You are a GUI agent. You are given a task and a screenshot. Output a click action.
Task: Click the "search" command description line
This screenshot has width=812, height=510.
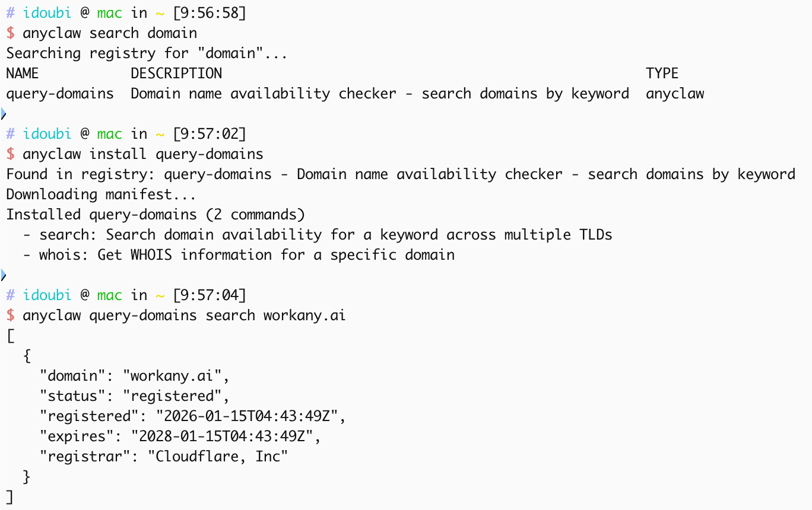318,235
